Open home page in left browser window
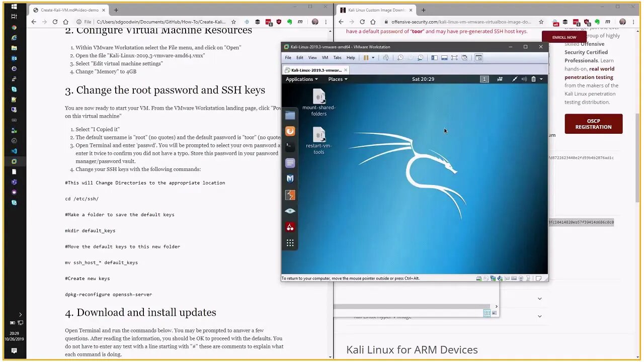This screenshot has width=644, height=362. coord(65,22)
